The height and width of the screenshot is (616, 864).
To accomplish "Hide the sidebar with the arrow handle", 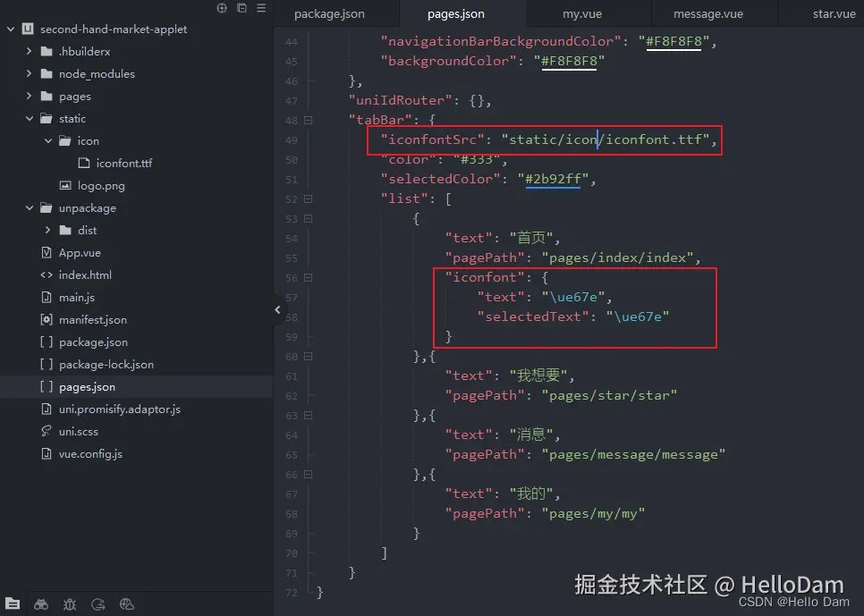I will tap(277, 309).
